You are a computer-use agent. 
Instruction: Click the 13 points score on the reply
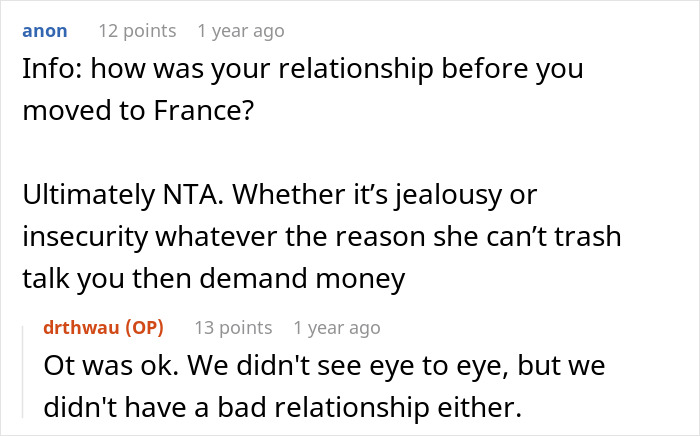pyautogui.click(x=232, y=327)
